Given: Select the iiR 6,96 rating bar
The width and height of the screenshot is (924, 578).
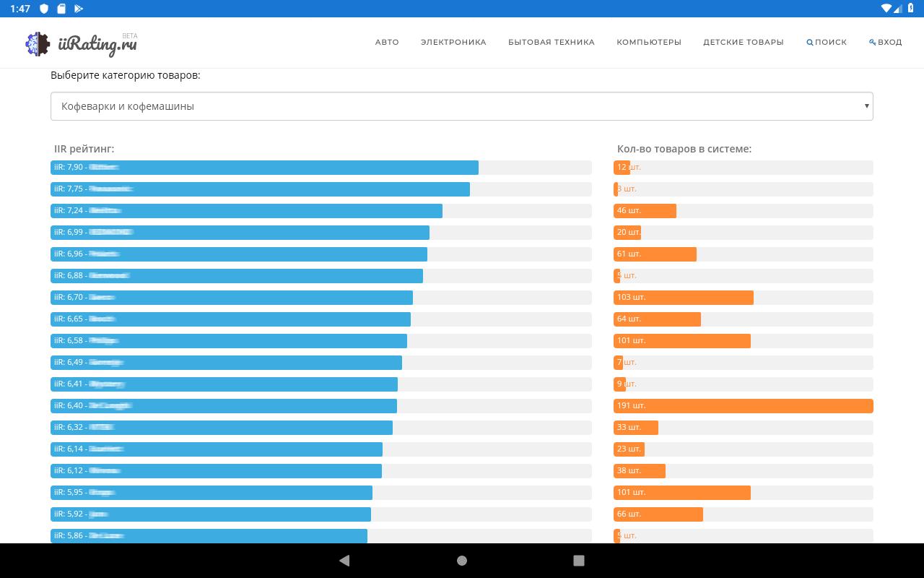Looking at the screenshot, I should pos(239,254).
